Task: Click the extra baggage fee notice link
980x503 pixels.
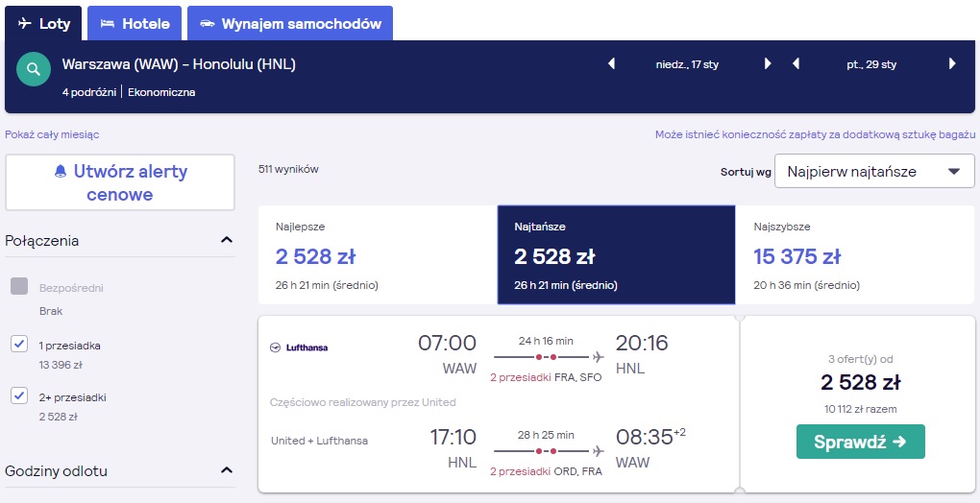Action: 815,134
